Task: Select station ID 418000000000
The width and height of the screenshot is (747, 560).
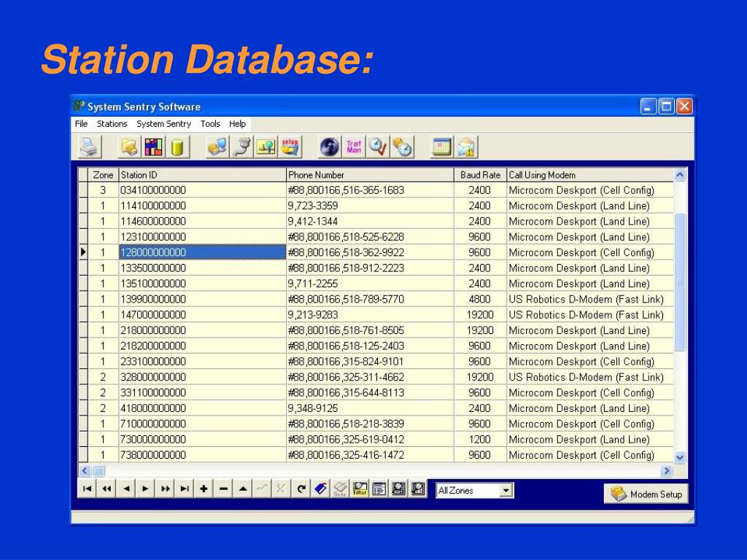Action: 202,408
